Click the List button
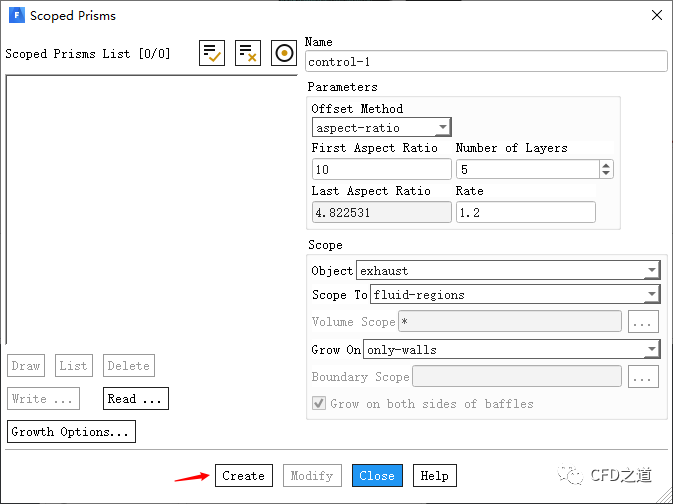Screen dimensions: 673x504 pyautogui.click(x=74, y=365)
